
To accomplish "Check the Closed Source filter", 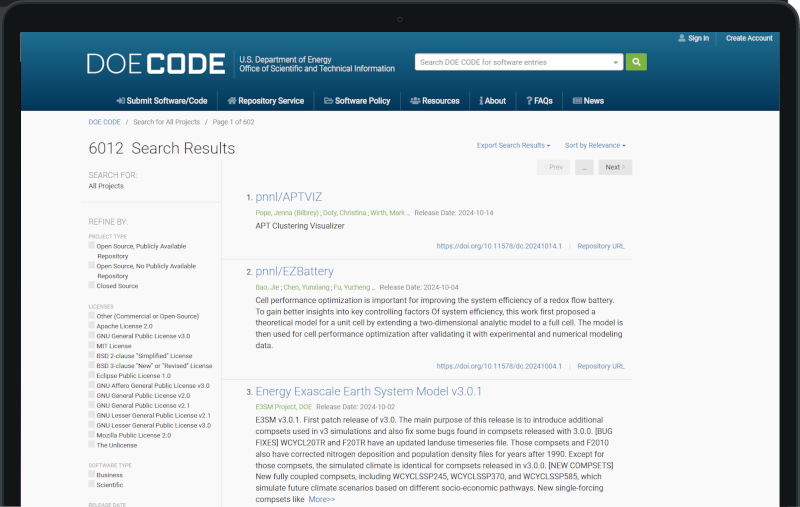I will [92, 285].
